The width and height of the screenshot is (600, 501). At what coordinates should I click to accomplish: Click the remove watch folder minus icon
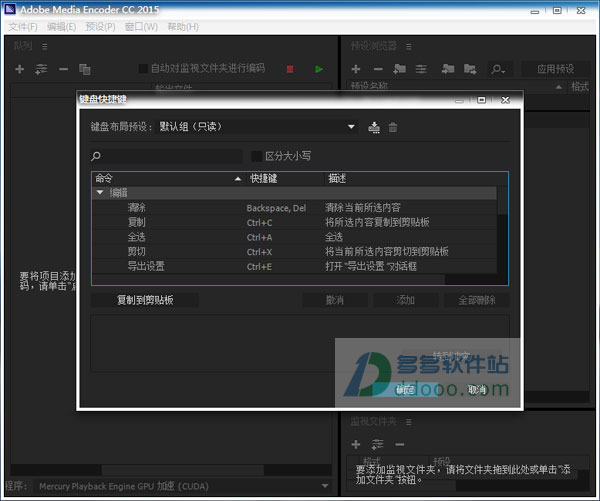tap(400, 444)
